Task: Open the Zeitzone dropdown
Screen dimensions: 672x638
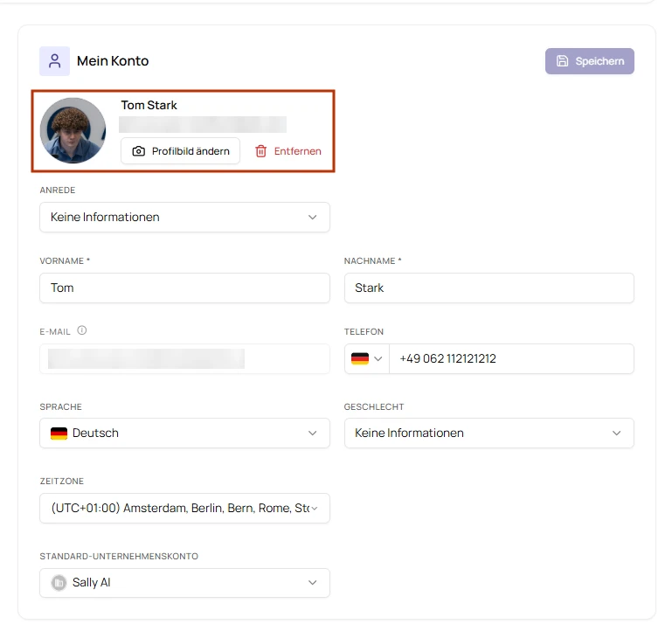Action: pyautogui.click(x=184, y=508)
